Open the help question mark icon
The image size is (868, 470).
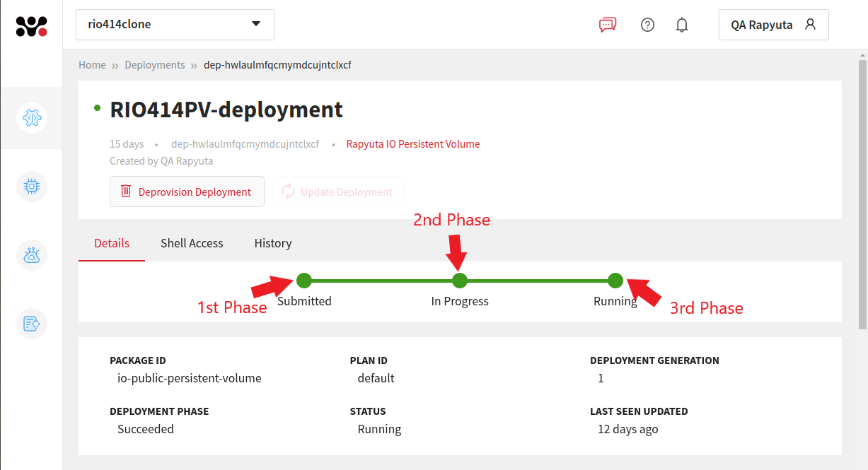coord(647,25)
